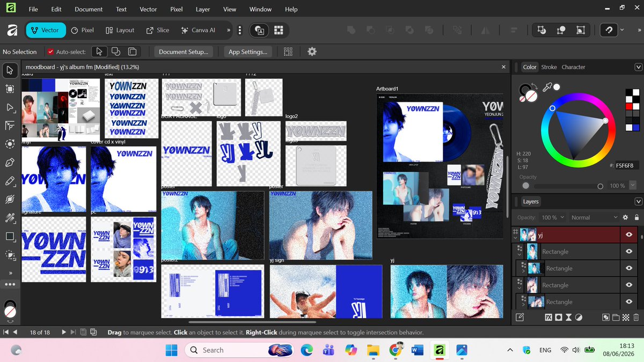Switch to Pixel studio
Viewport: 644px width, 362px height.
tap(83, 30)
